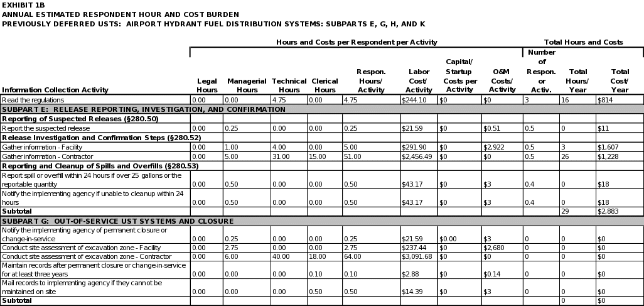The height and width of the screenshot is (306, 644).
Task: Select the 'Technical Hours' column header
Action: point(289,85)
